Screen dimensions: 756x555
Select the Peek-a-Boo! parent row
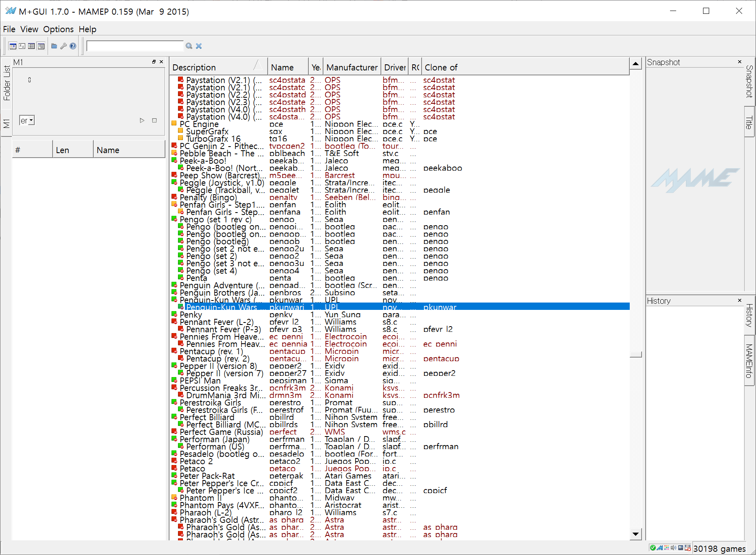400,161
